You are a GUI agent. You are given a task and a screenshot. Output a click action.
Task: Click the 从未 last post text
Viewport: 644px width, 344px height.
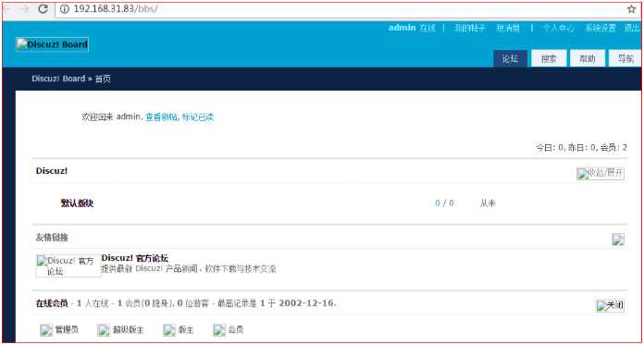[x=488, y=203]
